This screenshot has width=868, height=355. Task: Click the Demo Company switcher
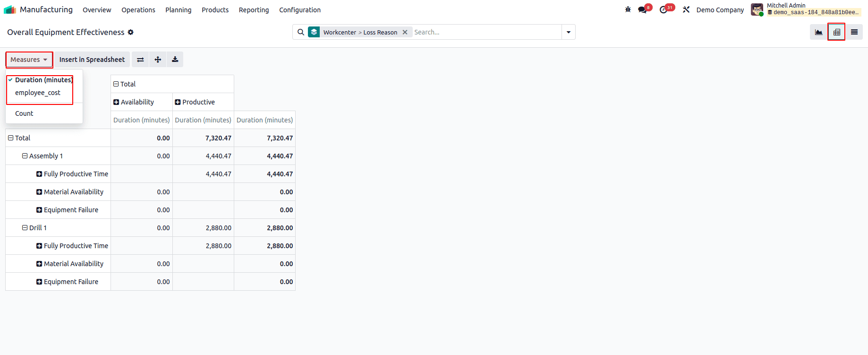point(720,10)
